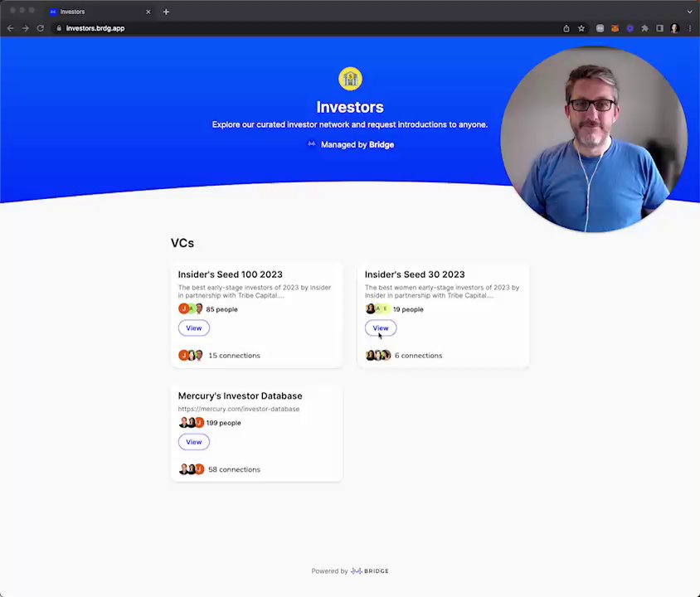The image size is (700, 597).
Task: View the Insider's Seed 100 2023 list
Action: (x=194, y=328)
